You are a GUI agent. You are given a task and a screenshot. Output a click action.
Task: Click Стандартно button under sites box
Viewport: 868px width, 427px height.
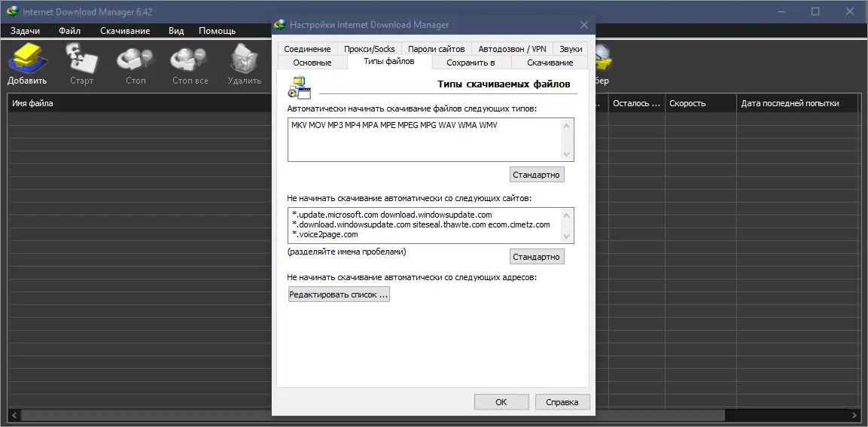pos(537,257)
